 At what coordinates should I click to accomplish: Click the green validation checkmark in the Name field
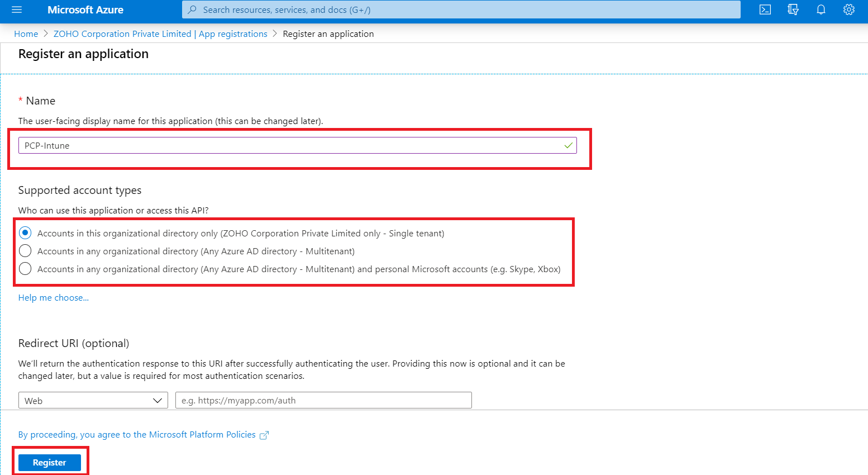pos(568,145)
